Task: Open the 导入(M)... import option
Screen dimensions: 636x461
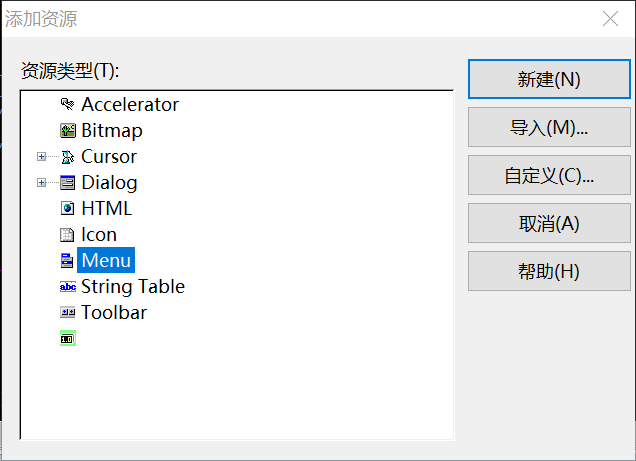Action: [549, 127]
